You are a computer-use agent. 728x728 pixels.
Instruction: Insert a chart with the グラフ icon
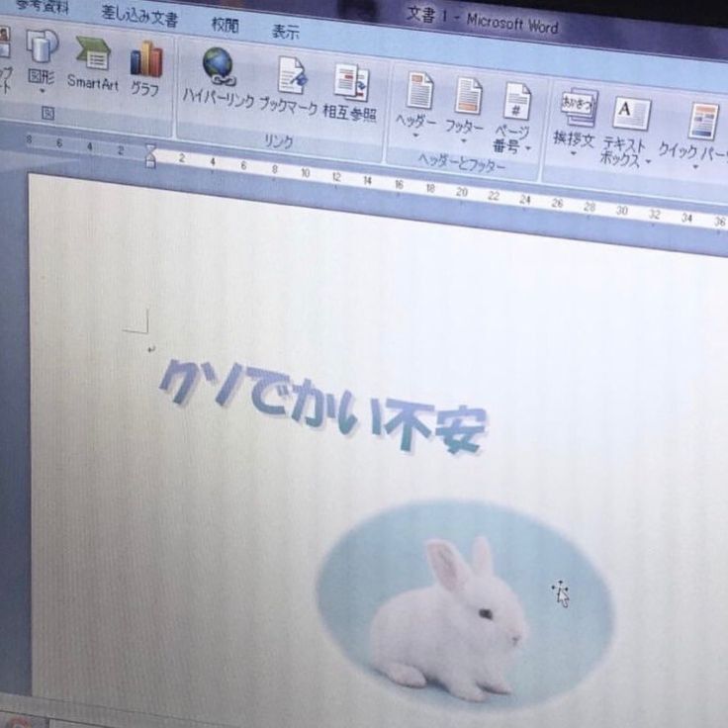(145, 60)
